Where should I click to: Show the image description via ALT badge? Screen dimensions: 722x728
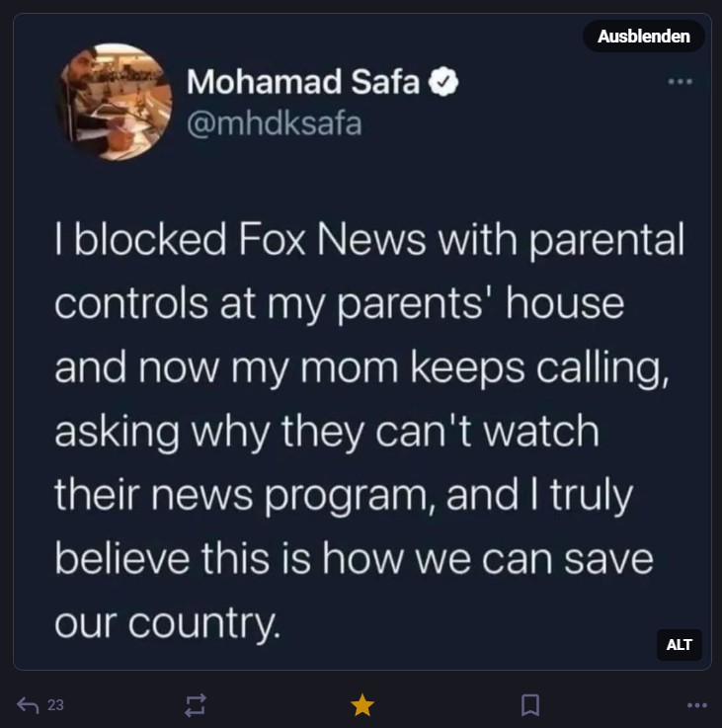pyautogui.click(x=679, y=644)
